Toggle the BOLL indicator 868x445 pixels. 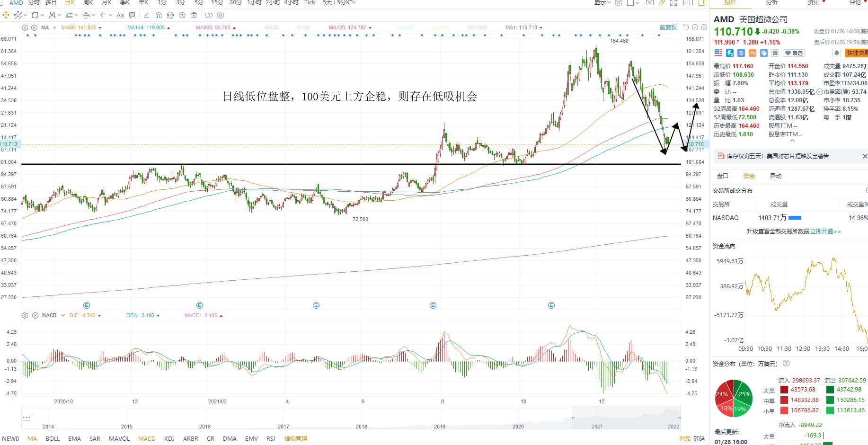(x=53, y=439)
